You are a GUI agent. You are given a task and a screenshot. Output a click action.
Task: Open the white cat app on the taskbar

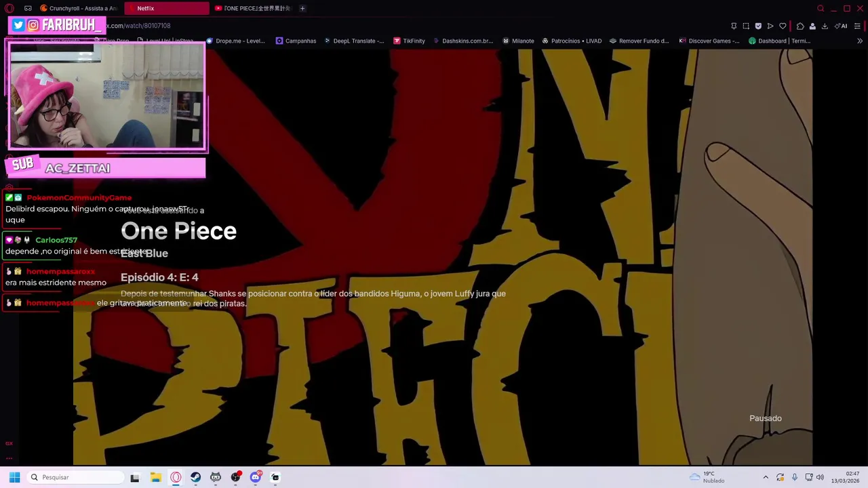(x=275, y=477)
